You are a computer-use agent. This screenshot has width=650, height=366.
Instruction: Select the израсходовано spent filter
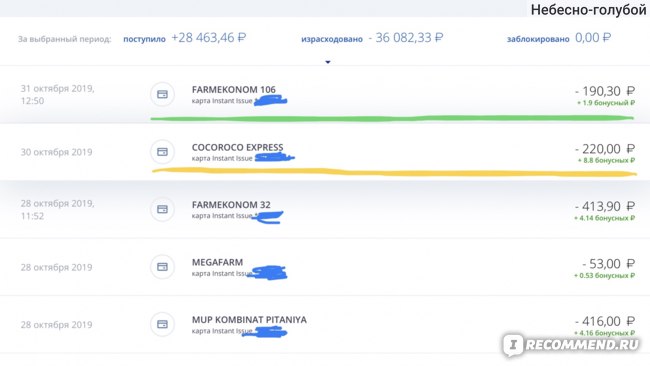(332, 39)
